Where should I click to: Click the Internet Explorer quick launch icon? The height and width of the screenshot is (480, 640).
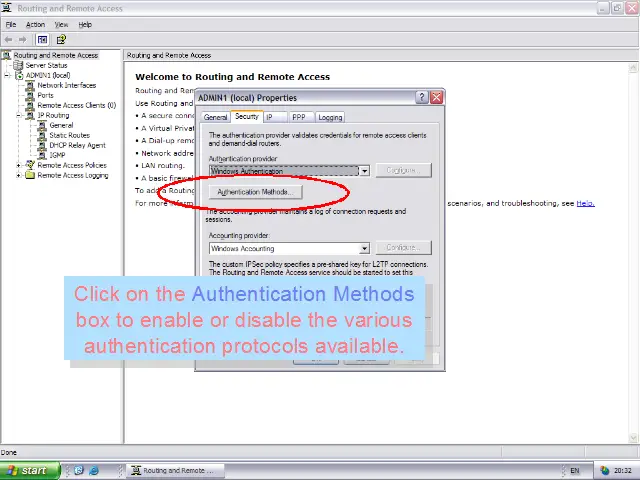[x=94, y=470]
